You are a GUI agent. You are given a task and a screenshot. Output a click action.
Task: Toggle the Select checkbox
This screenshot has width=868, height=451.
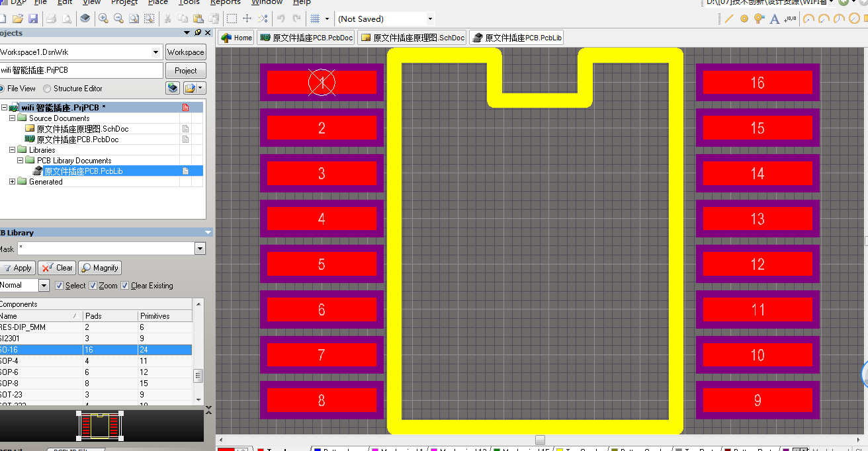click(x=60, y=286)
